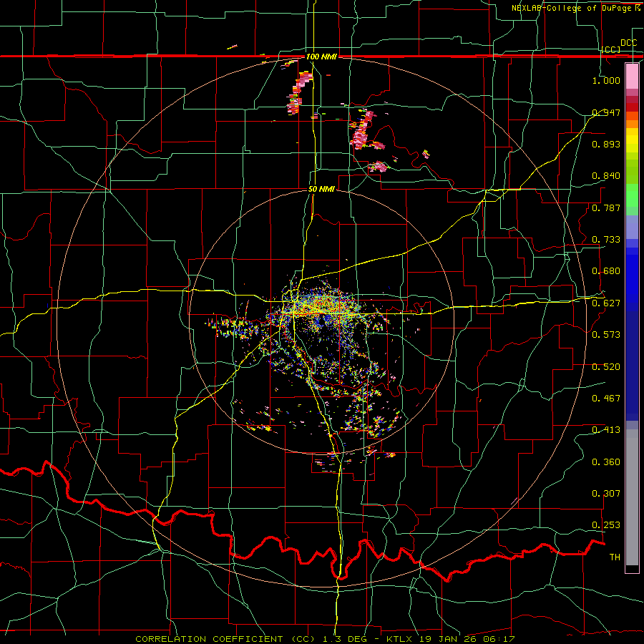Click the TH threshold label
The image size is (644, 644).
(615, 557)
